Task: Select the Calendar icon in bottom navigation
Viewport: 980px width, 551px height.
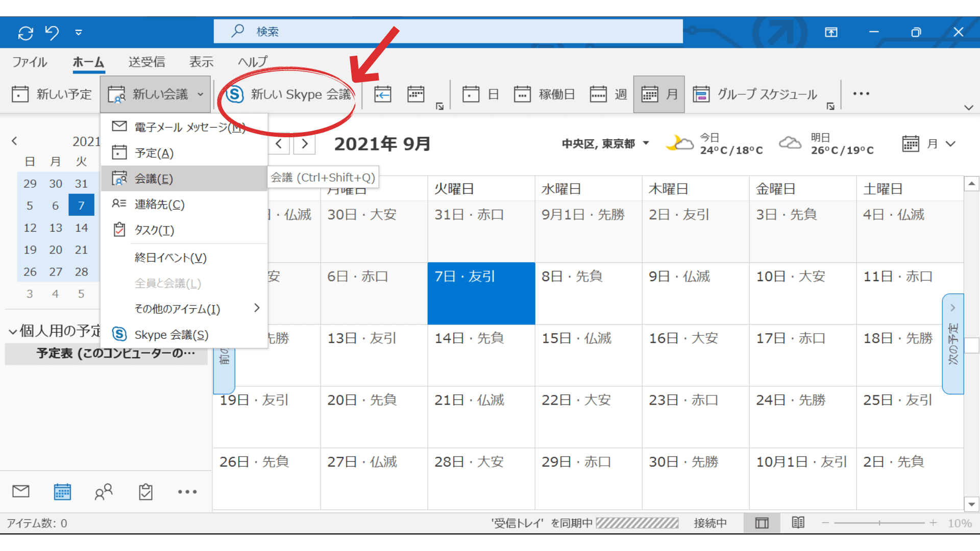Action: pyautogui.click(x=62, y=491)
